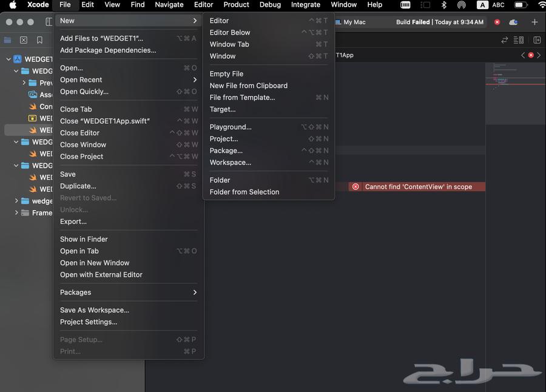Click the Bluetooth icon in menu bar
This screenshot has height=392, width=546.
(443, 5)
